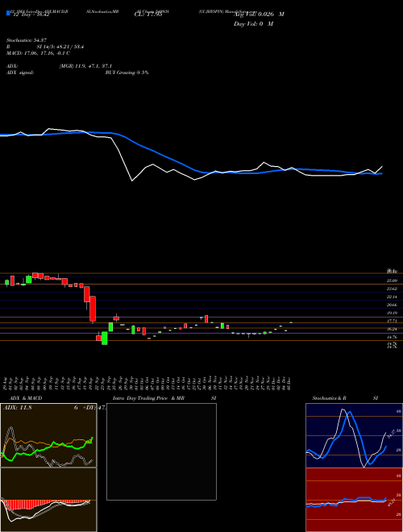Viewport: 403px width, 532px height.
Task: Click the 22.14 price axis label
Action: pos(393,297)
